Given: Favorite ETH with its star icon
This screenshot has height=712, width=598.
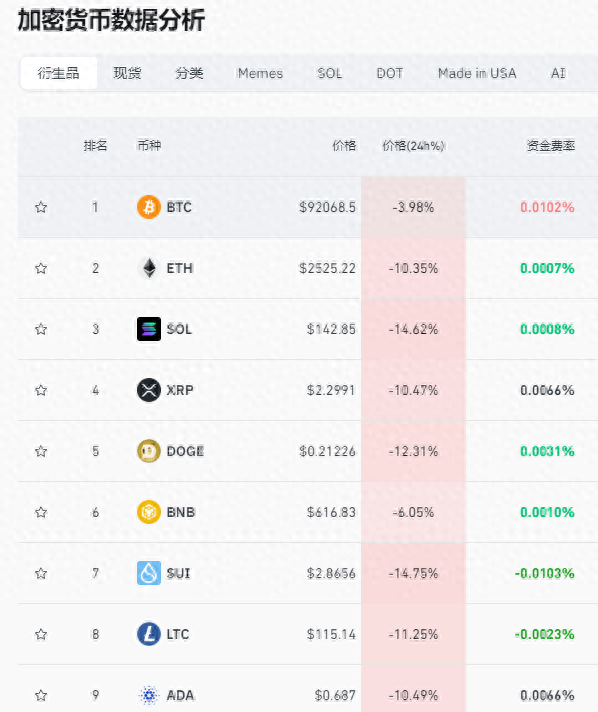Looking at the screenshot, I should click(x=41, y=268).
